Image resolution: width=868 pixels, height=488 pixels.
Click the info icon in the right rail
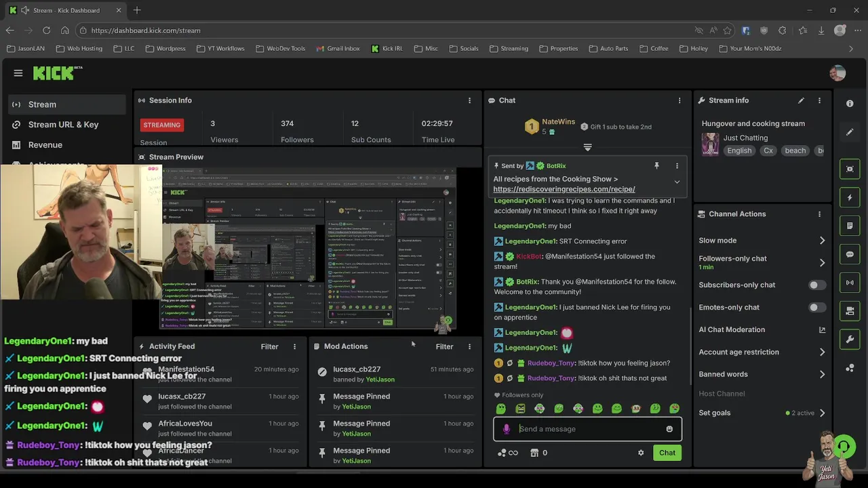point(850,104)
